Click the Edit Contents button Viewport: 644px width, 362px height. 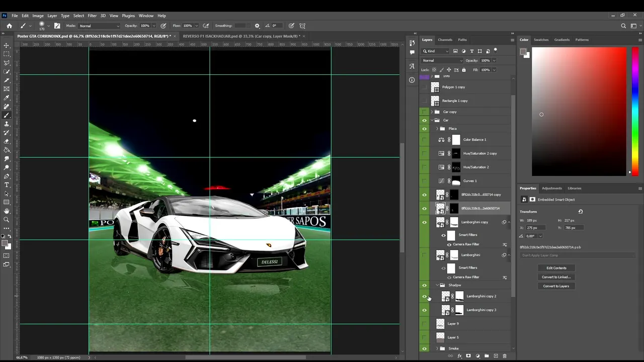[556, 268]
